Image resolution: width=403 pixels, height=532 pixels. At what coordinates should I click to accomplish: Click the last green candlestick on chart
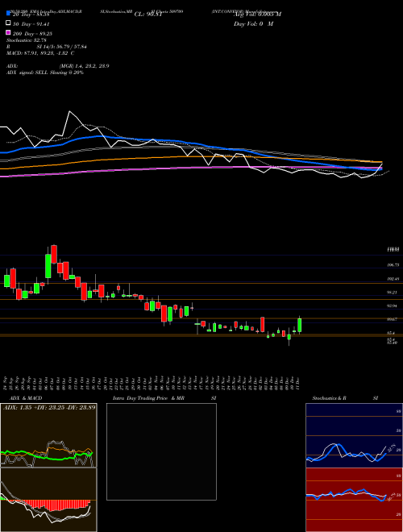pyautogui.click(x=300, y=325)
